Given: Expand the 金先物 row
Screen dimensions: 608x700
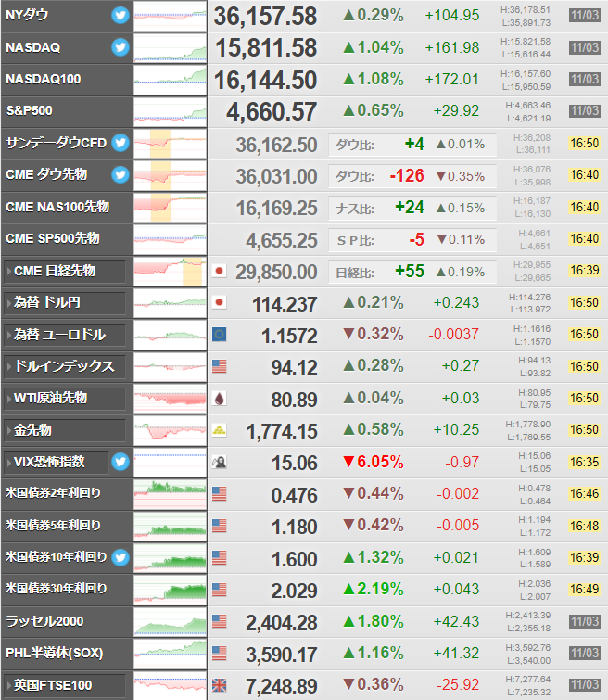Looking at the screenshot, I should click(x=65, y=430).
